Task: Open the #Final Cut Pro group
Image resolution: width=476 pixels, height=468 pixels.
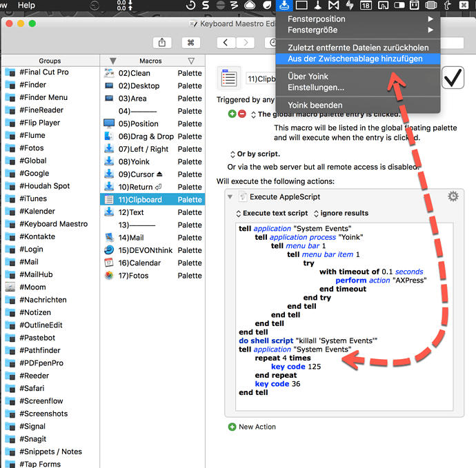Action: pos(50,72)
